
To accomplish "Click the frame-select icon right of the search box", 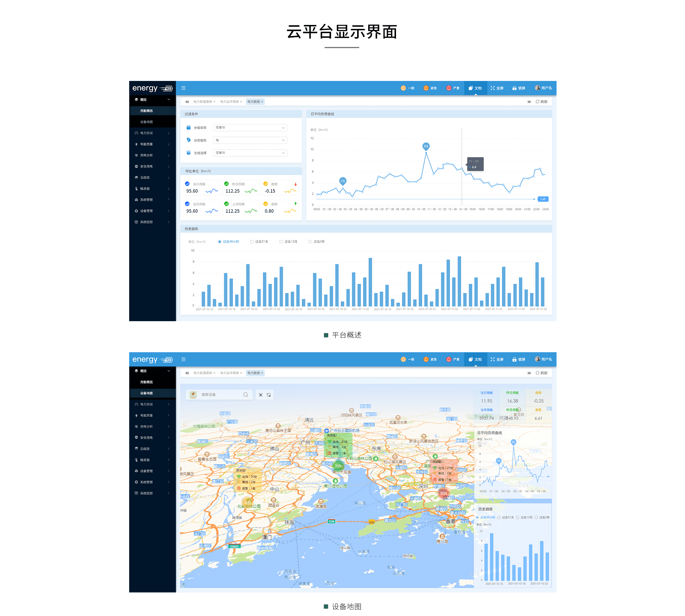I will (261, 395).
